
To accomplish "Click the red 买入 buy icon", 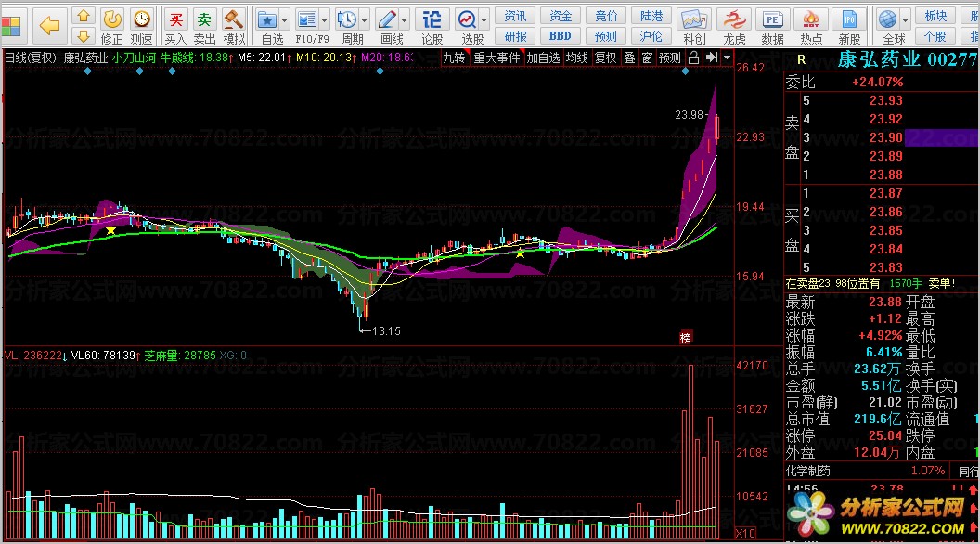I will (x=175, y=19).
